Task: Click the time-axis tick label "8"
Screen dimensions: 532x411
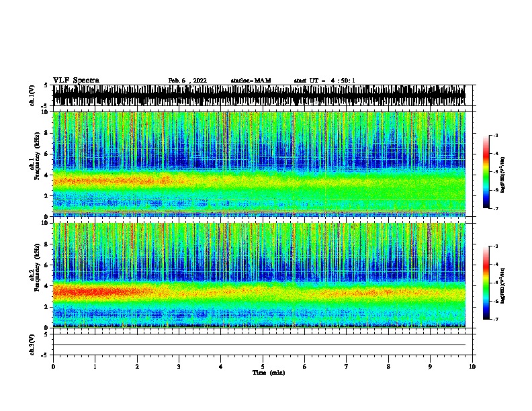Action: tap(388, 367)
